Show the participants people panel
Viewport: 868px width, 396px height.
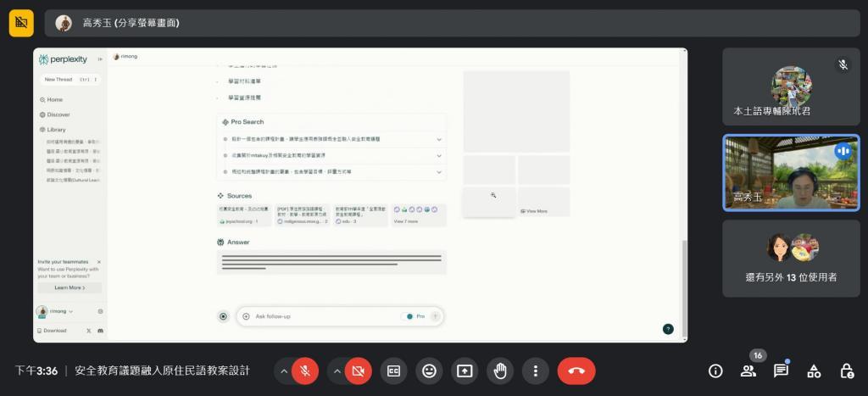tap(748, 371)
